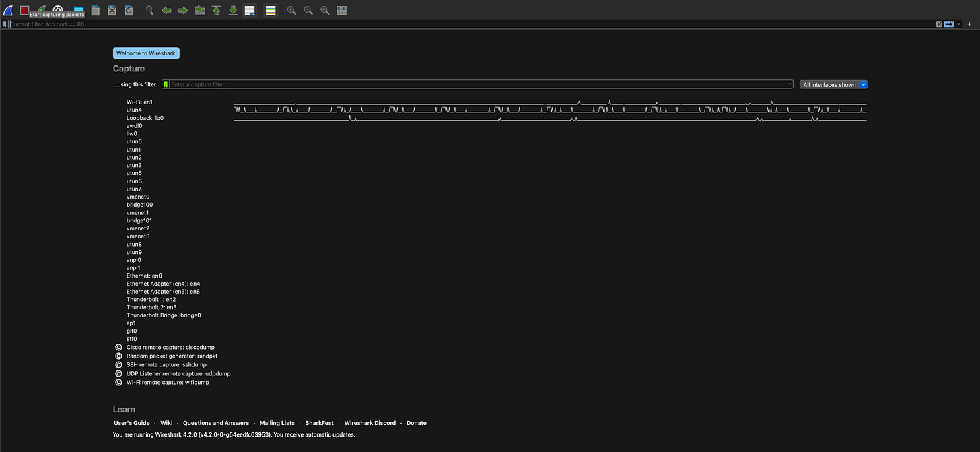Select the utun4 interface
Image resolution: width=980 pixels, height=452 pixels.
134,110
